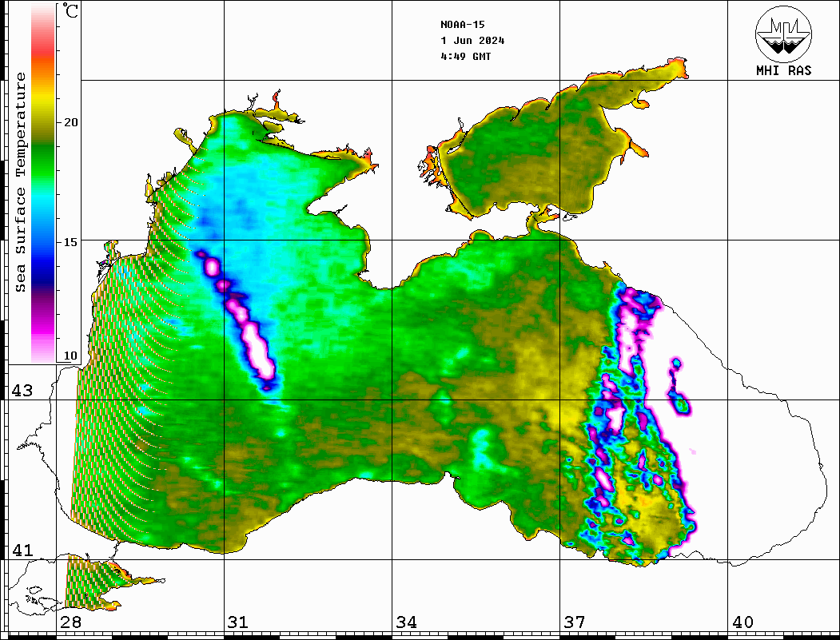Click the longitude label '34'

pyautogui.click(x=406, y=622)
